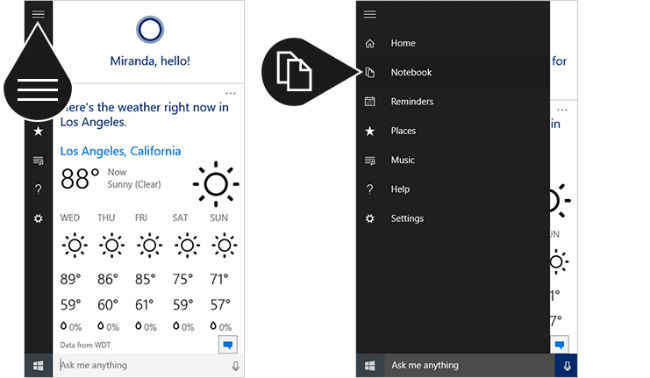Click the Data from WDT text

85,345
